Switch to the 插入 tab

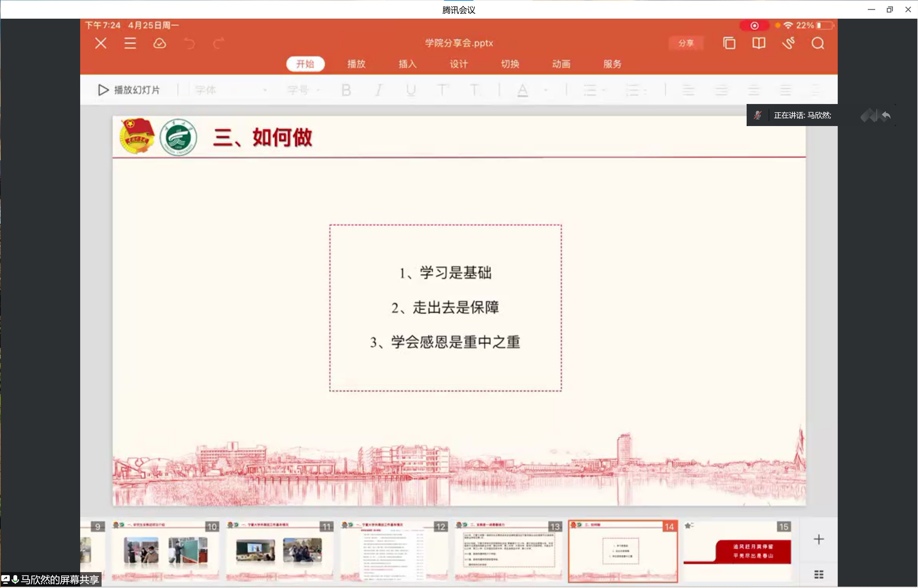[x=408, y=64]
